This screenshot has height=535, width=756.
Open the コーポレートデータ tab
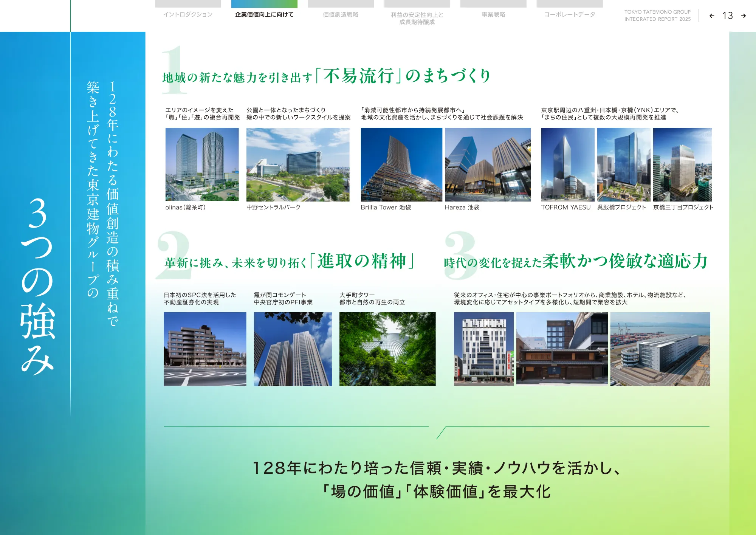click(570, 14)
